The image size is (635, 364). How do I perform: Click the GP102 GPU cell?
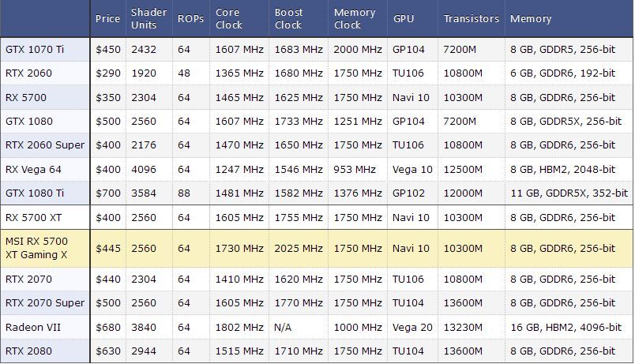tap(408, 193)
